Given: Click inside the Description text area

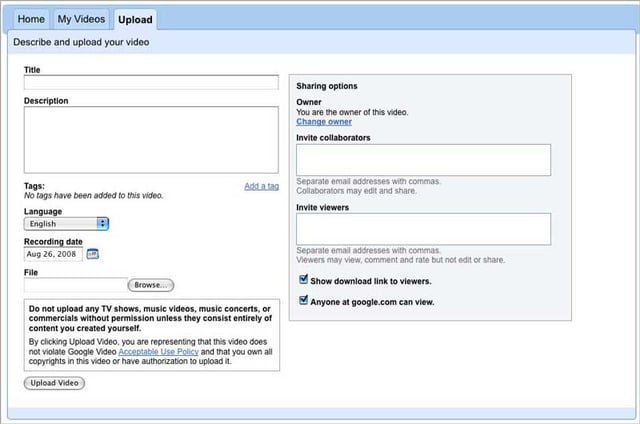Looking at the screenshot, I should [x=151, y=140].
